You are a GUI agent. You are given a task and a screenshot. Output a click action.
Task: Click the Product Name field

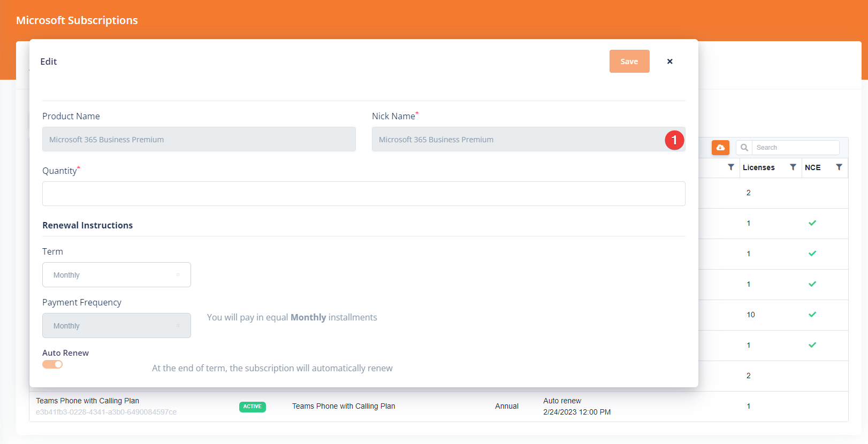[199, 139]
